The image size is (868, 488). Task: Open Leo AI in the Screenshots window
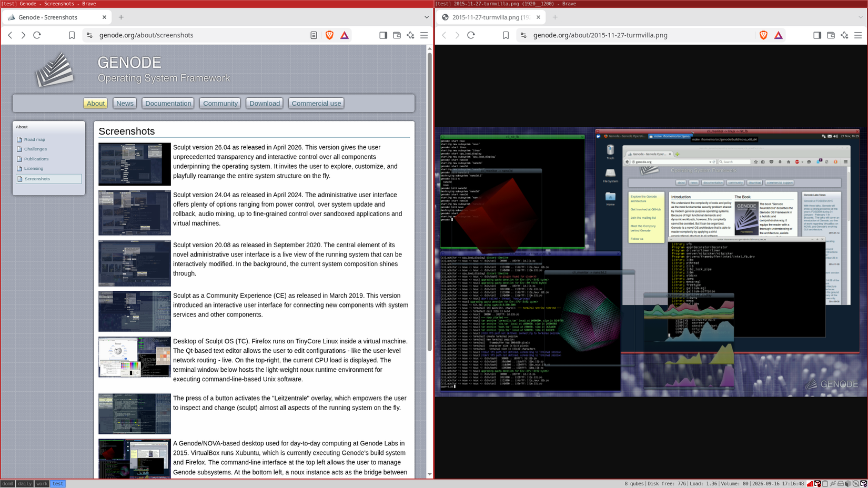click(x=410, y=35)
